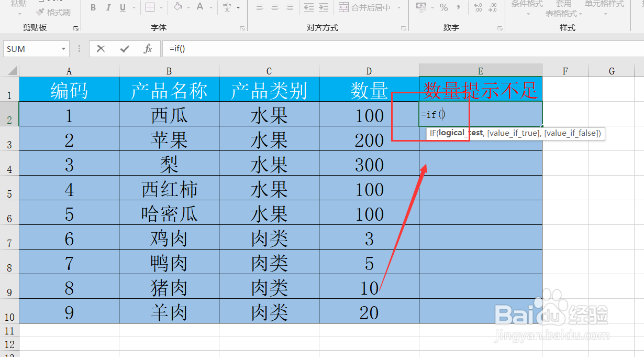Click the font color A icon
This screenshot has height=357, width=644.
(200, 7)
